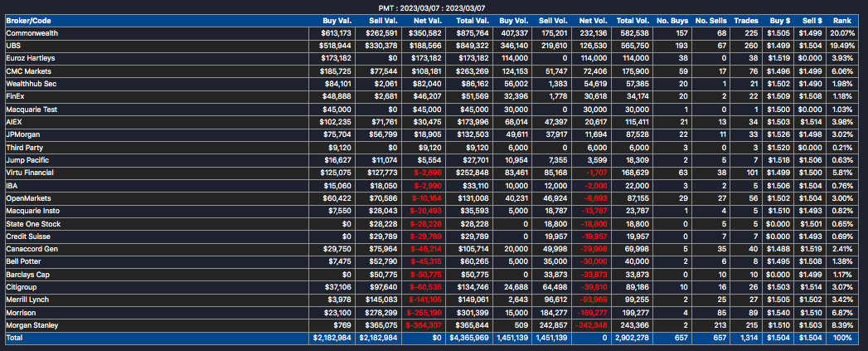Sort by the Broker/Code column header
This screenshot has width=868, height=351.
[27, 21]
